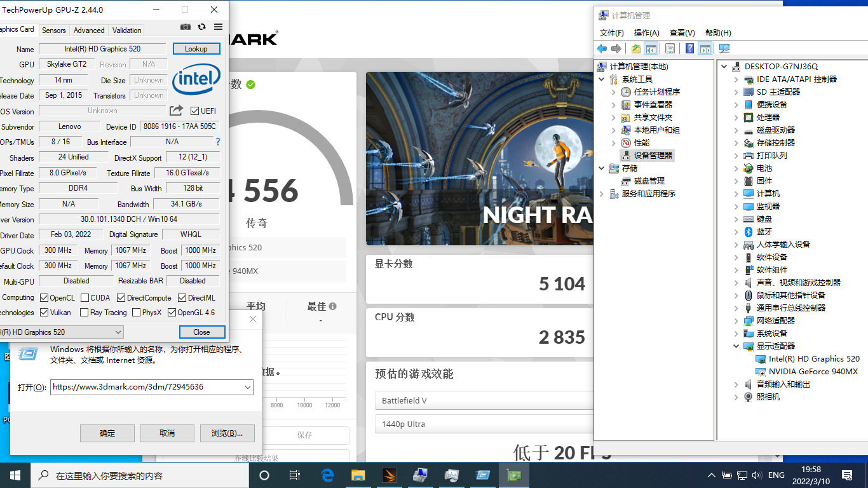Toggle the CUDA checkbox
The width and height of the screenshot is (868, 488).
[84, 297]
